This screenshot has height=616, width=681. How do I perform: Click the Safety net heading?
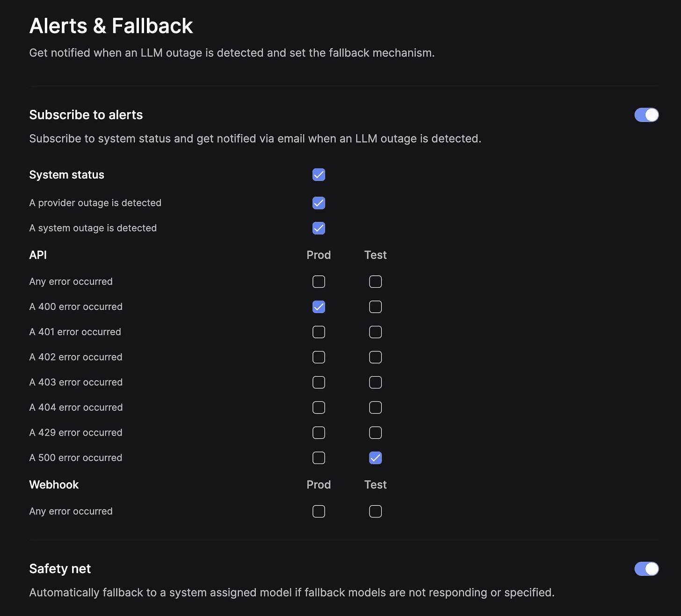(x=60, y=569)
